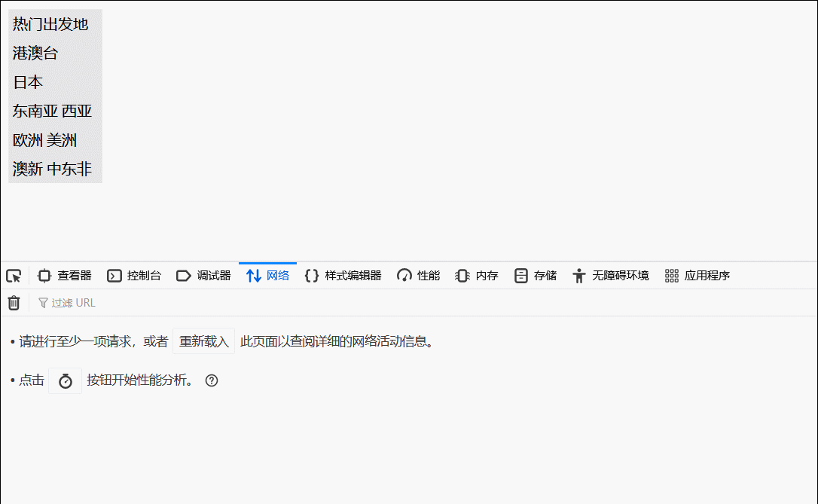Image resolution: width=818 pixels, height=504 pixels.
Task: Activate the element picker icon
Action: pos(14,276)
